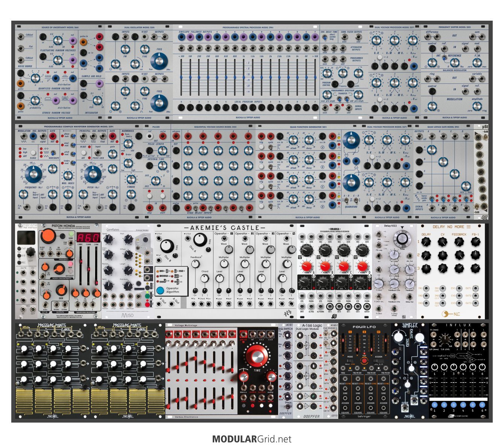Click the FREQUENCY (Hz) dial on Model 259t

pyautogui.click(x=33, y=174)
